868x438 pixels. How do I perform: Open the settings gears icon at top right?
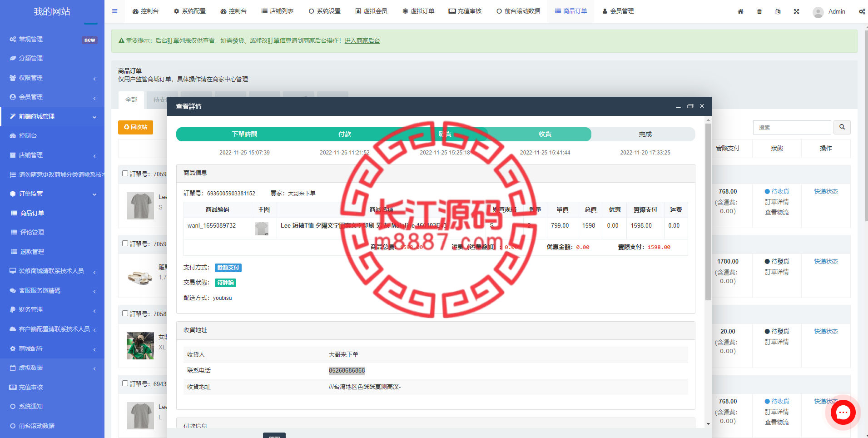click(x=862, y=11)
